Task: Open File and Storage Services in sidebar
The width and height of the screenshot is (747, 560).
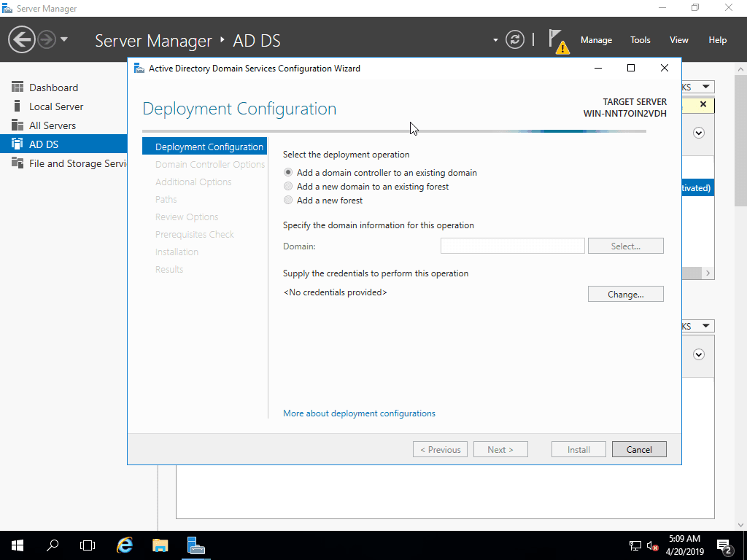Action: coord(64,163)
